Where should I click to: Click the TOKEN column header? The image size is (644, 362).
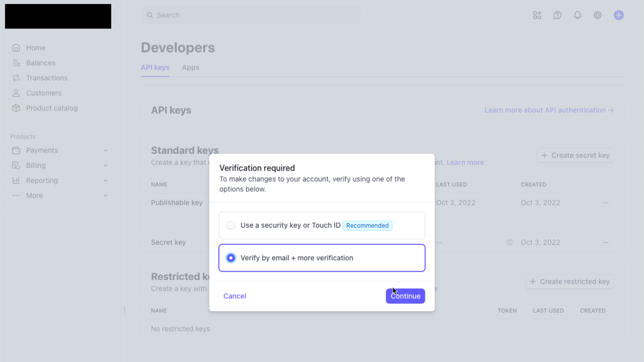coord(507,311)
